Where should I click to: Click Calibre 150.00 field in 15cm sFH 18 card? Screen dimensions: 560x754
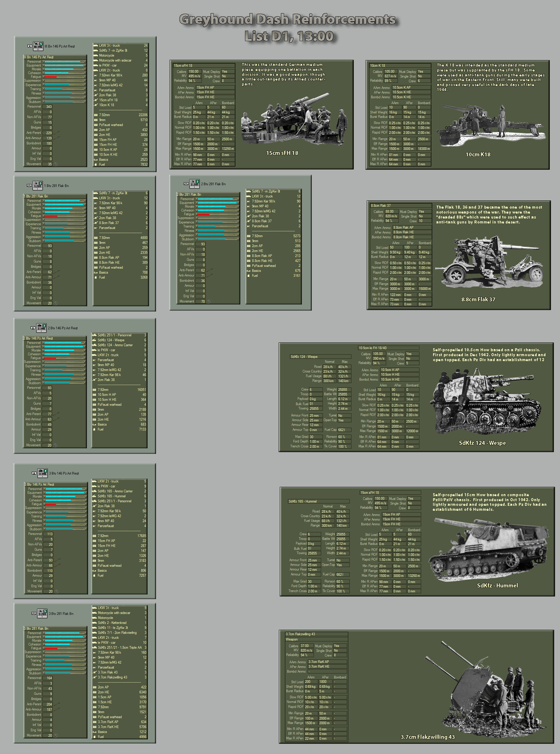tap(194, 71)
